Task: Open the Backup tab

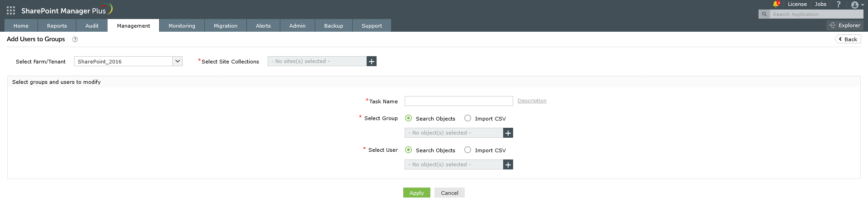Action: [334, 25]
